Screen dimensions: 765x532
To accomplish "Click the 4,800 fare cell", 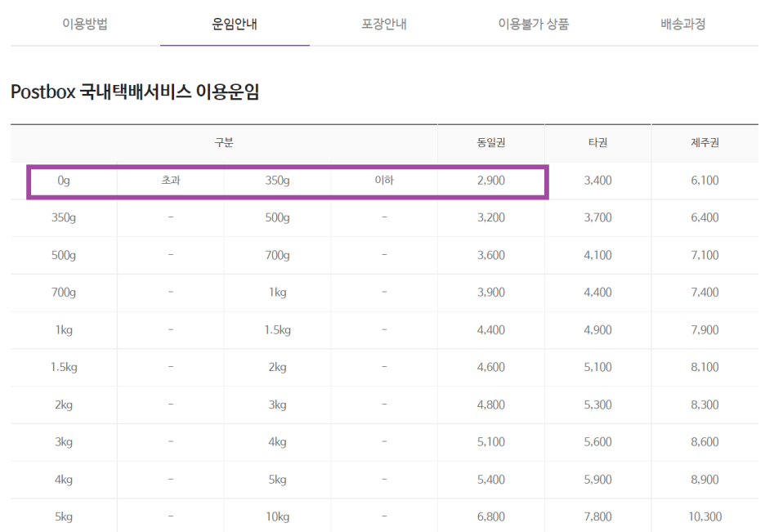I will pyautogui.click(x=491, y=405).
